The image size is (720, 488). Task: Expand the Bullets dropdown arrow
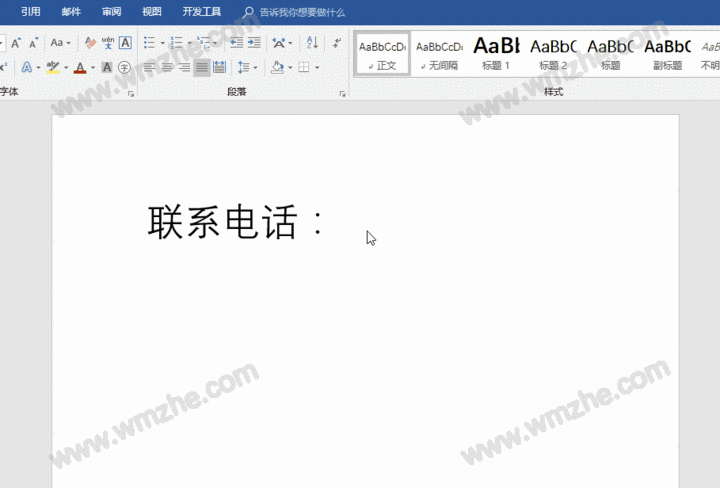163,43
